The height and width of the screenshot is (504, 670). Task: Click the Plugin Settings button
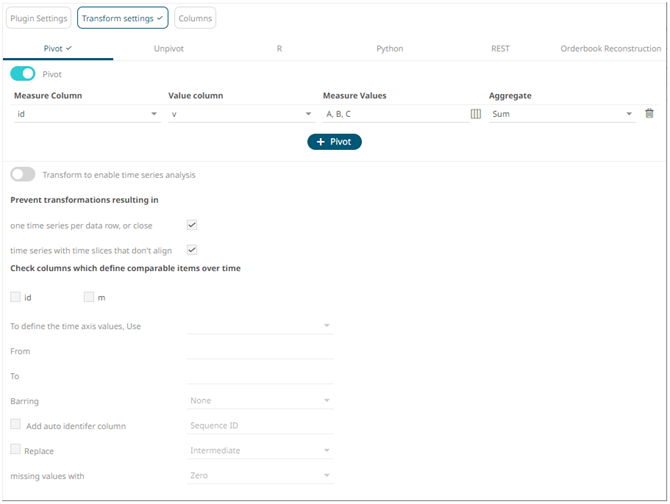[x=38, y=18]
